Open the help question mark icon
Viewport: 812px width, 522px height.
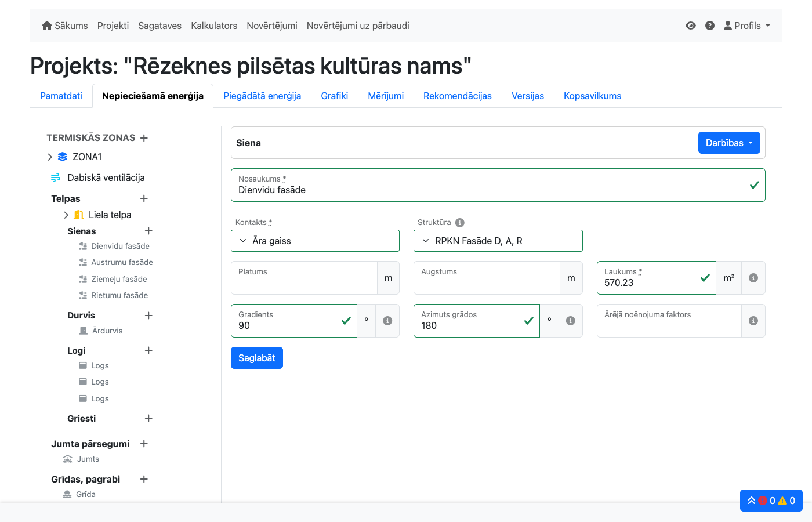709,26
